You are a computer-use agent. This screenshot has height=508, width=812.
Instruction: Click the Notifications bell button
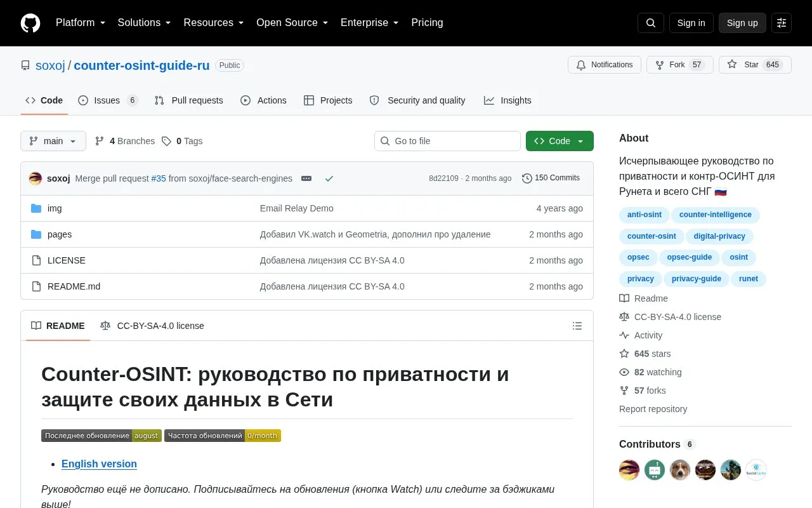pyautogui.click(x=605, y=65)
